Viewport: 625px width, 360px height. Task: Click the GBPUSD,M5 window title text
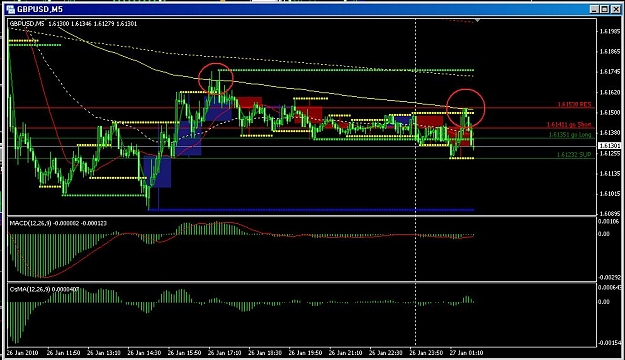[x=40, y=9]
